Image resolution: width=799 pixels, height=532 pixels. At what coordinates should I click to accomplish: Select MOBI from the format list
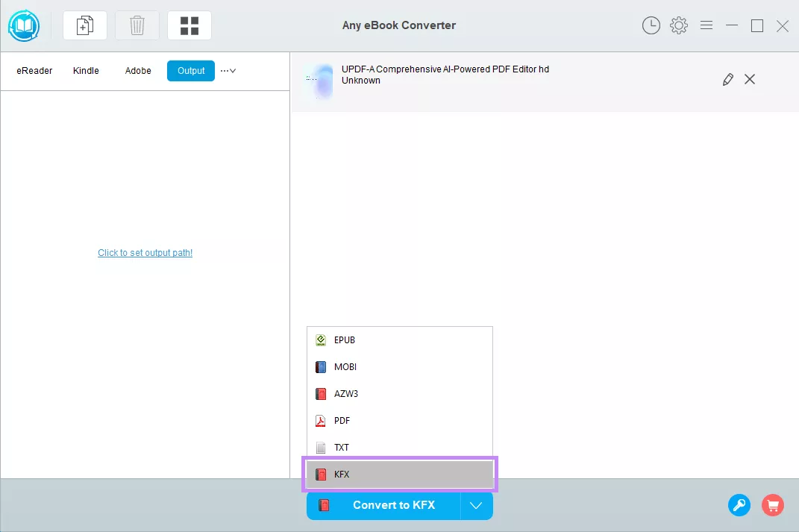pyautogui.click(x=345, y=366)
